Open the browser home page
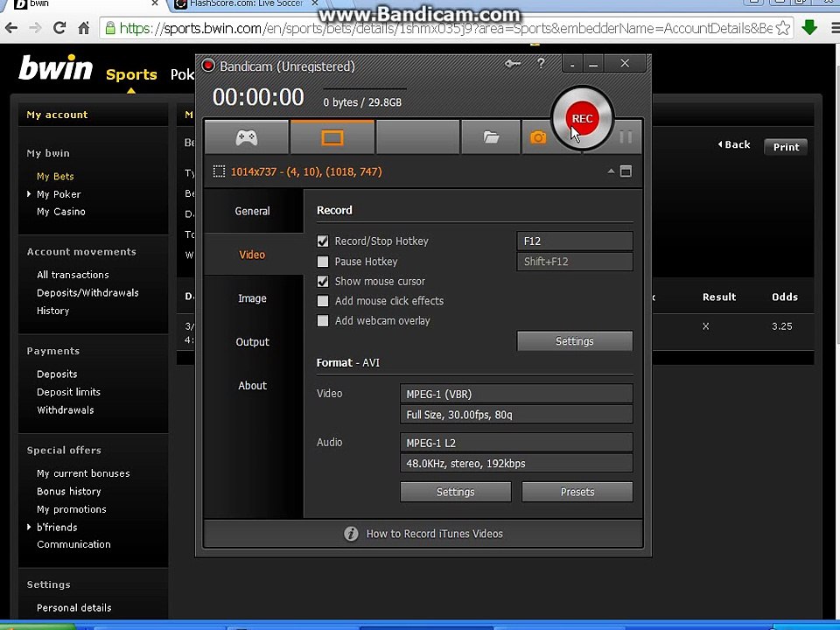Screen dimensions: 840x630 coord(84,28)
